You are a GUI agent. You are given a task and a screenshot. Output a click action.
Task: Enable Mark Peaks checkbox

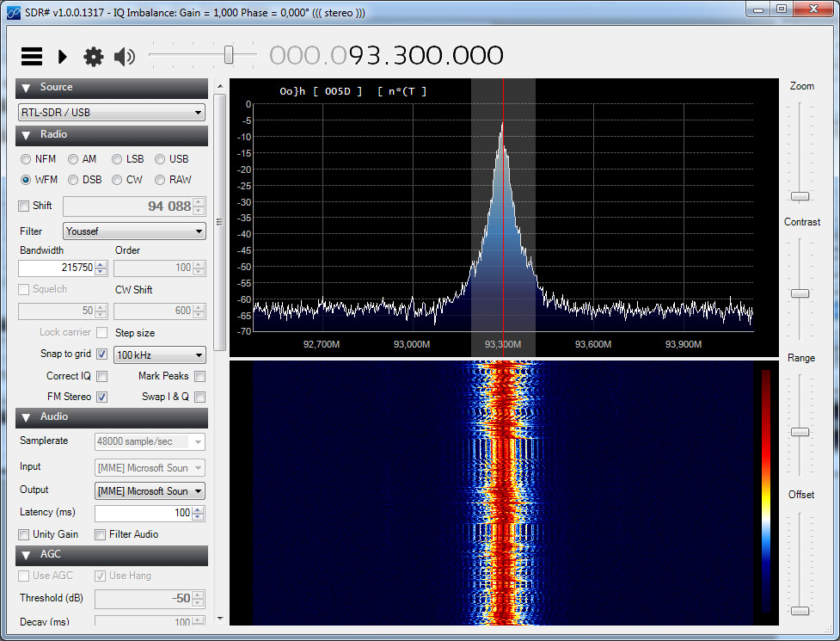click(x=199, y=376)
